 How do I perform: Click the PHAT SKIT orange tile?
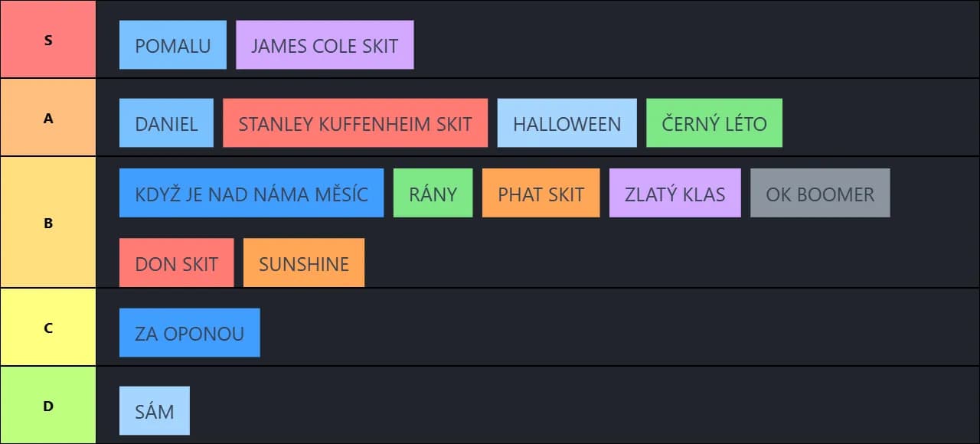tap(541, 193)
